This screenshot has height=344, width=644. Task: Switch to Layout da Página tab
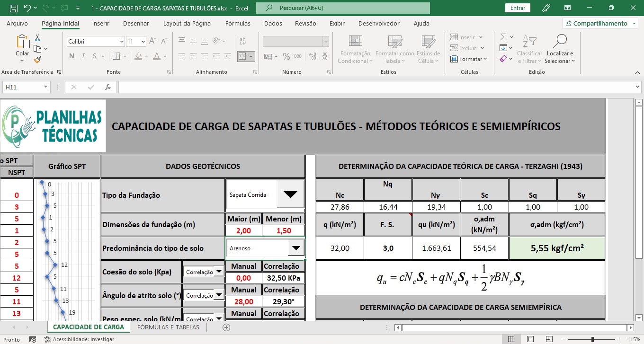pyautogui.click(x=187, y=23)
